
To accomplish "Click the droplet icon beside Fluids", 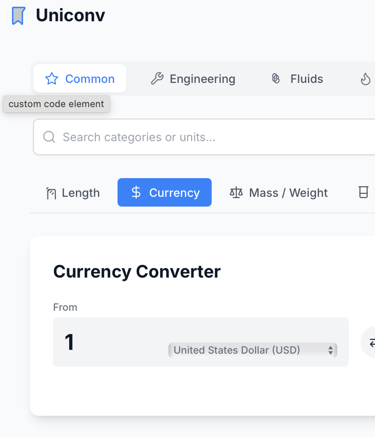I will point(276,79).
